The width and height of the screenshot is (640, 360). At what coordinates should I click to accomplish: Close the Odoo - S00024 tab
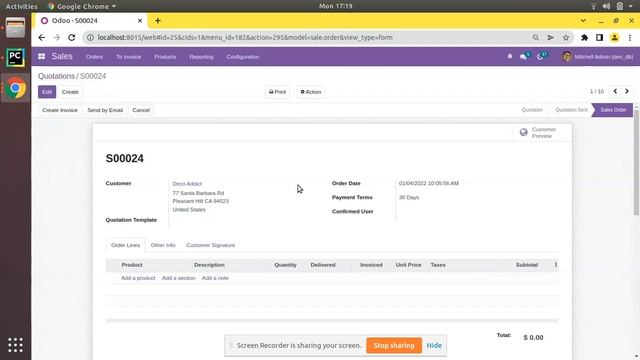point(140,20)
